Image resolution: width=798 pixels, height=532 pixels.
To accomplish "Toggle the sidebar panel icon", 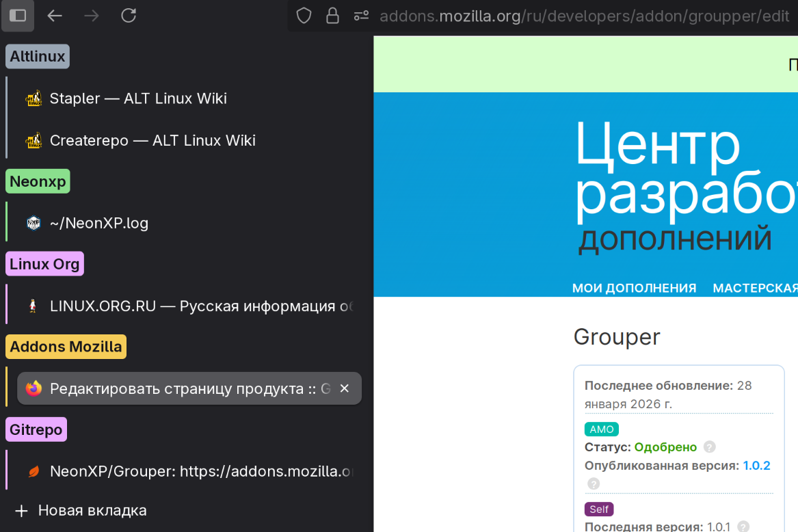I will [x=18, y=15].
